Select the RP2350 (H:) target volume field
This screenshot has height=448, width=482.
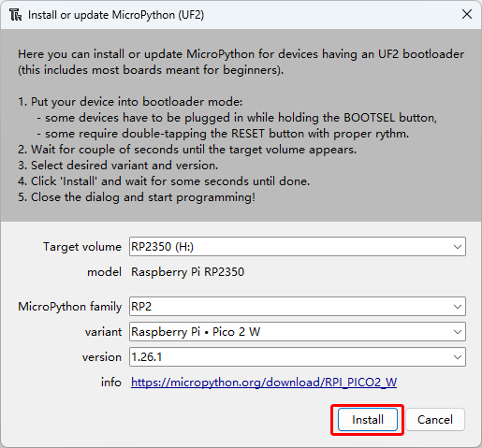point(298,247)
